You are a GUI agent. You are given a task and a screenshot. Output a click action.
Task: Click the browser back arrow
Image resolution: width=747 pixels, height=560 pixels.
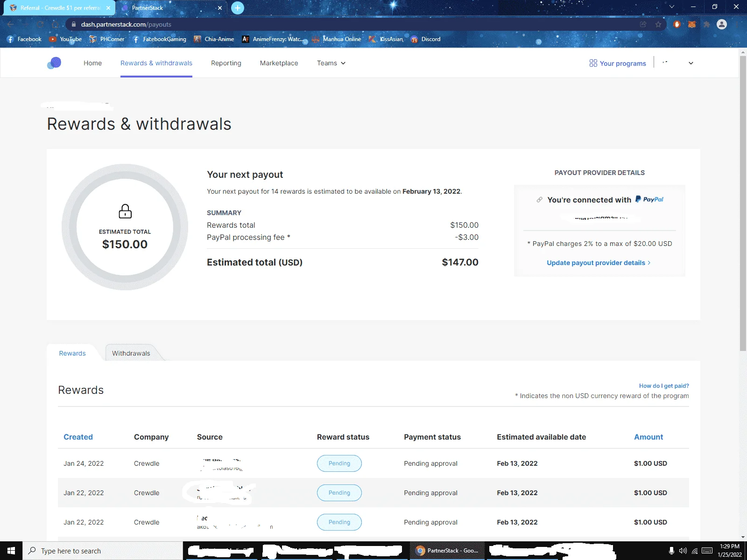pyautogui.click(x=10, y=24)
